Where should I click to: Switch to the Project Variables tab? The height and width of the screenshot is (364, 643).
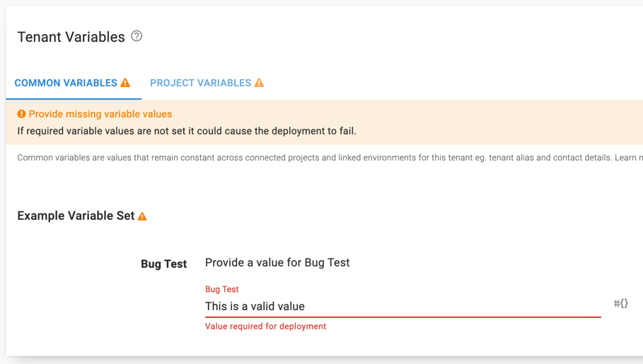tap(207, 83)
